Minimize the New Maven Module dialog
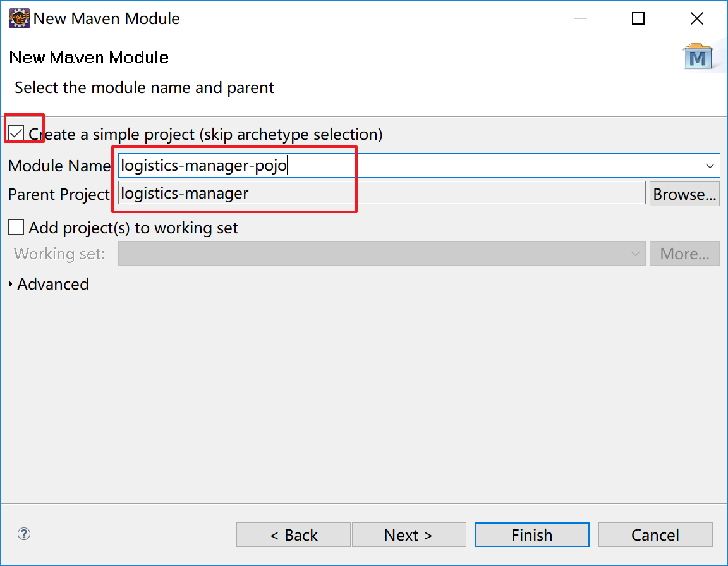 [580, 18]
